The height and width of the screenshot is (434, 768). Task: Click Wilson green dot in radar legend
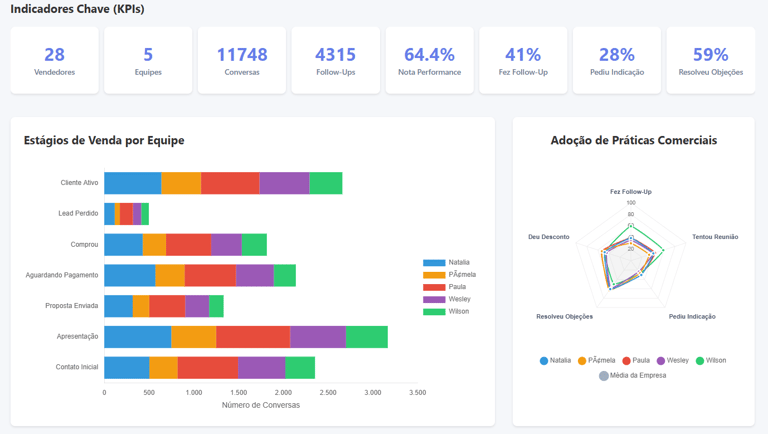click(700, 361)
